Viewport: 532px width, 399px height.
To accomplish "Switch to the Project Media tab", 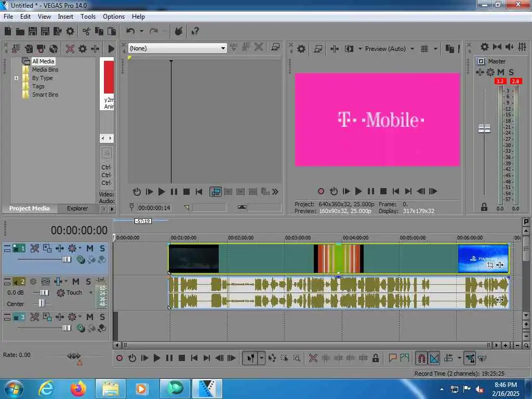I will point(29,208).
